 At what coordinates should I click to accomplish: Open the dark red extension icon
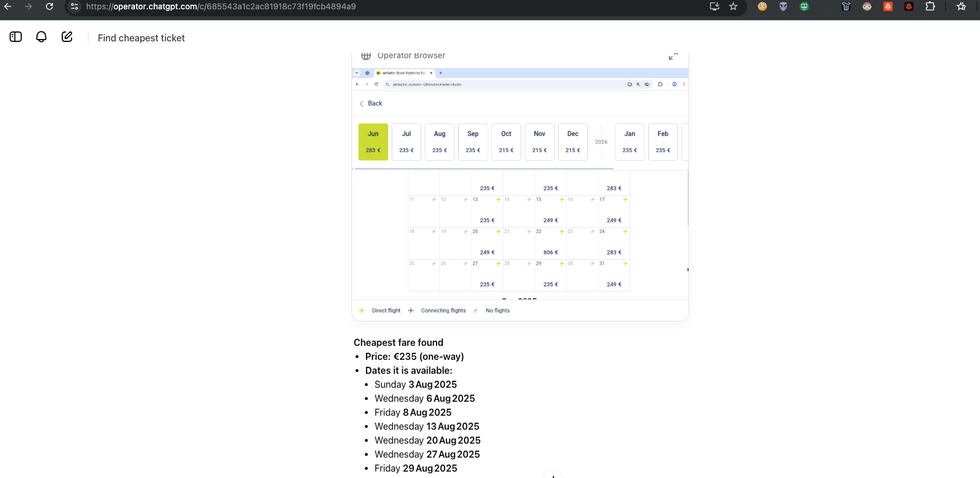(909, 6)
